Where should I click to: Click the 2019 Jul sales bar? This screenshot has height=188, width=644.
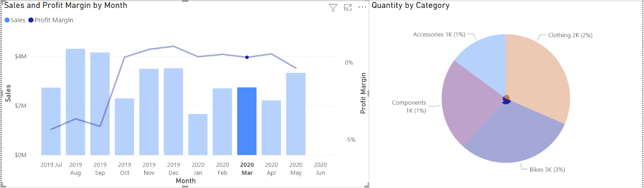tap(51, 121)
